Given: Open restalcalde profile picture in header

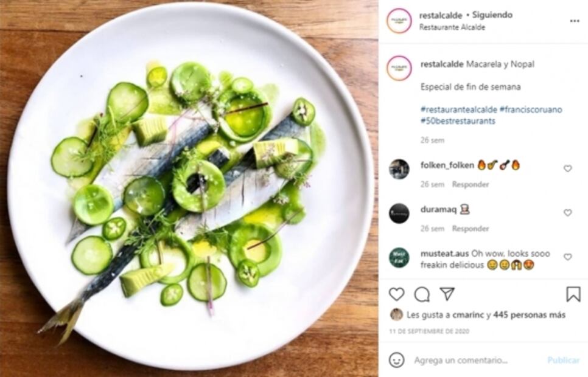Looking at the screenshot, I should 399,21.
